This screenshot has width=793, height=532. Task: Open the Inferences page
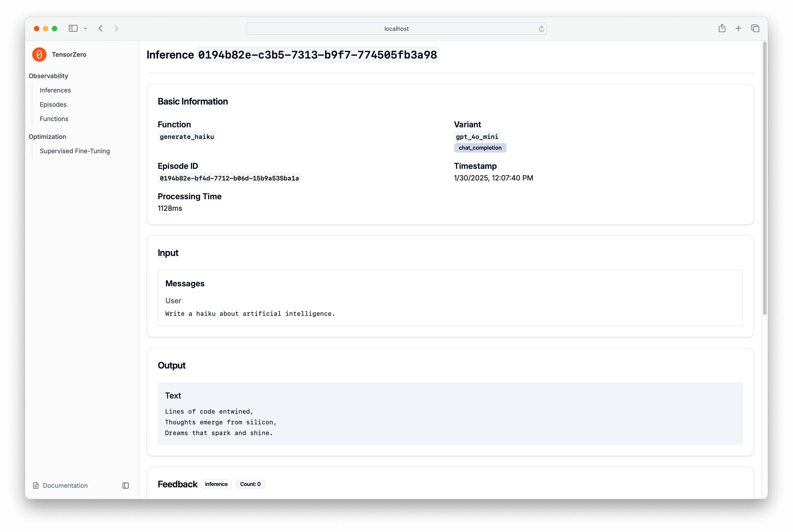[55, 90]
